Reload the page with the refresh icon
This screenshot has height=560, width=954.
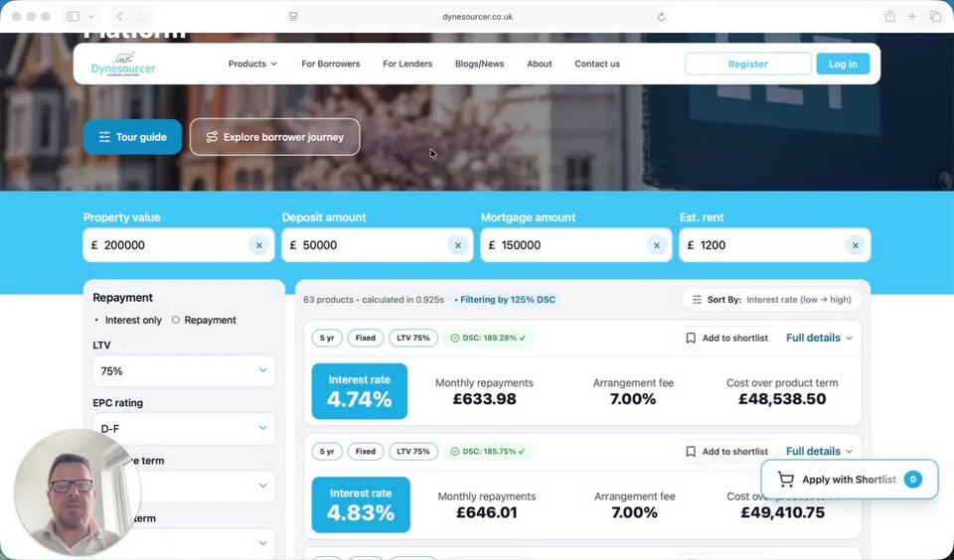662,17
